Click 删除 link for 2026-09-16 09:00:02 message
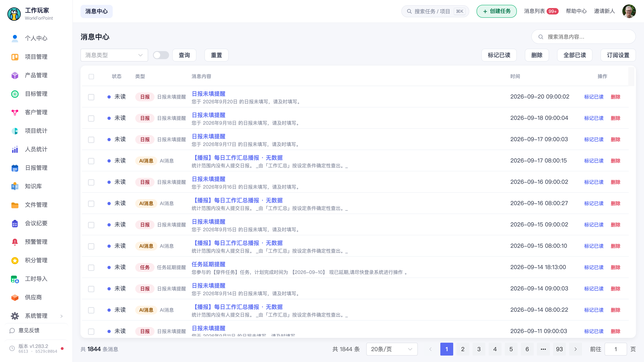Viewport: 644px width, 362px height. [615, 182]
